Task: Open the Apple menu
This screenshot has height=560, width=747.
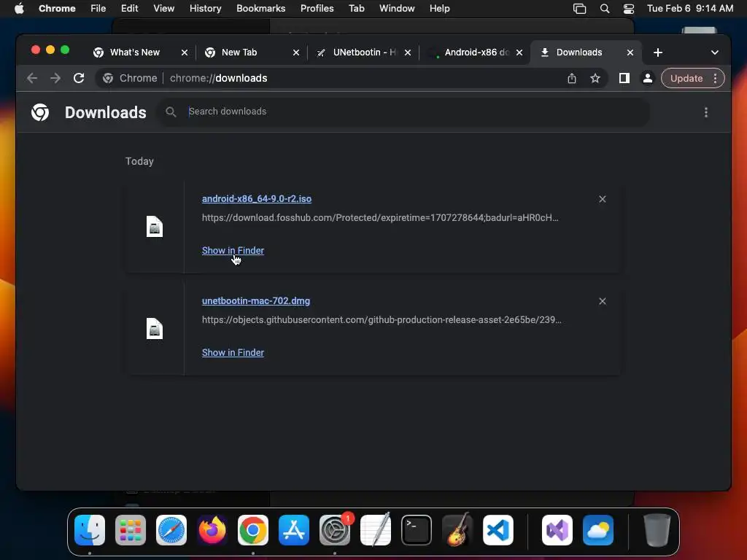Action: coord(19,8)
